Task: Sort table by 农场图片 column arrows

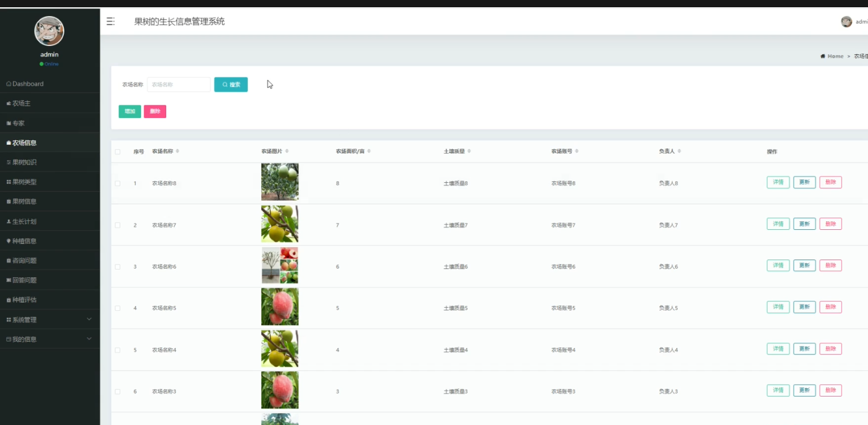Action: tap(287, 152)
